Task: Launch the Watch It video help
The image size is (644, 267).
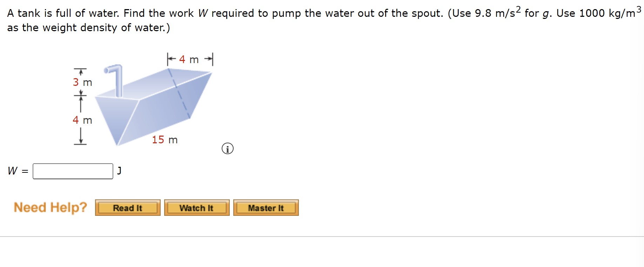Action: coord(196,208)
